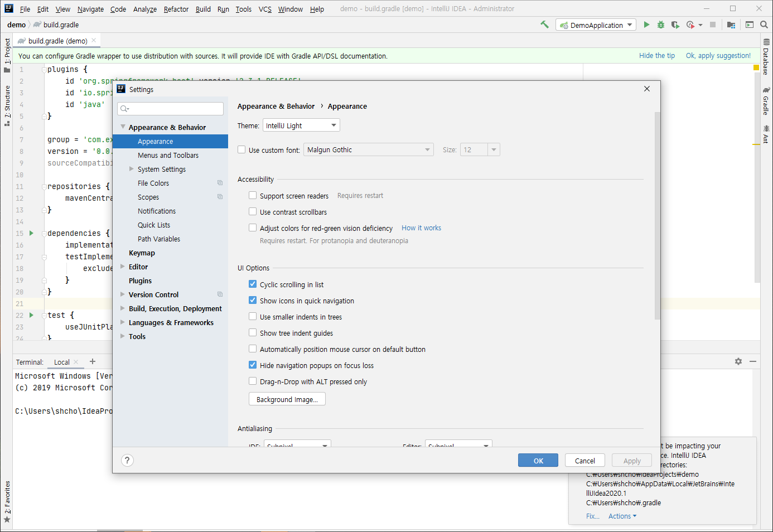
Task: Click the copy icon next to File Colors
Action: (220, 183)
